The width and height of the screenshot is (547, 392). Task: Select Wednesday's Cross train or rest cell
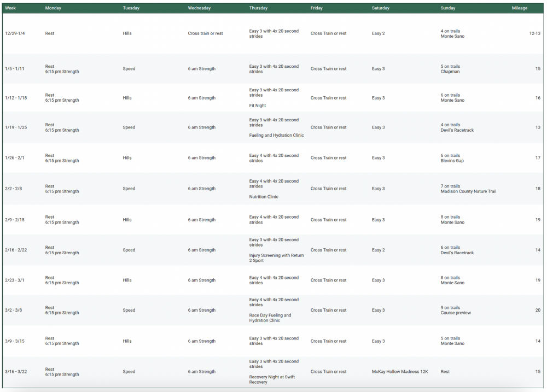point(205,34)
